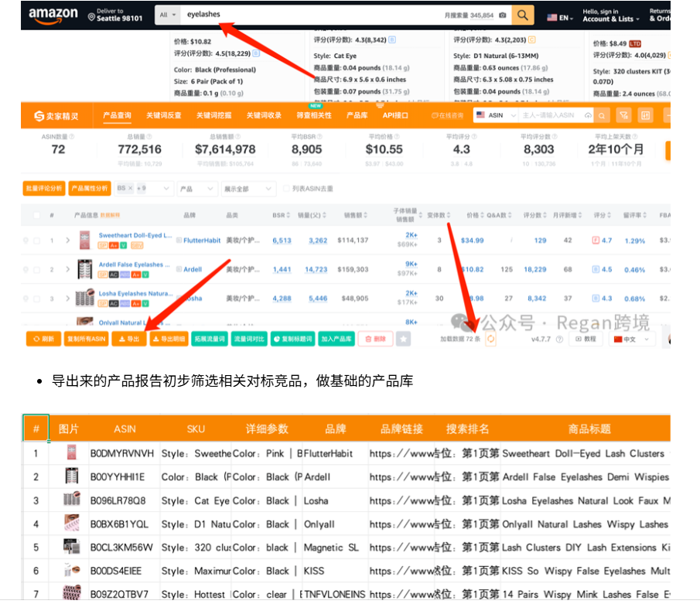Image resolution: width=700 pixels, height=604 pixels.
Task: Open the ASIN search type dropdown
Action: click(496, 115)
